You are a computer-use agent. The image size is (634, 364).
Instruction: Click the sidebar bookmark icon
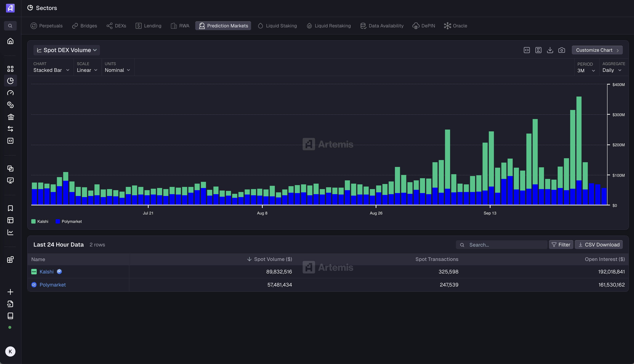click(10, 208)
